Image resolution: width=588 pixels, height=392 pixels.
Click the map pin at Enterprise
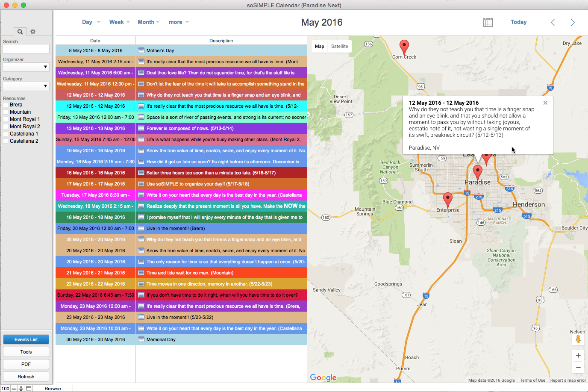(448, 200)
